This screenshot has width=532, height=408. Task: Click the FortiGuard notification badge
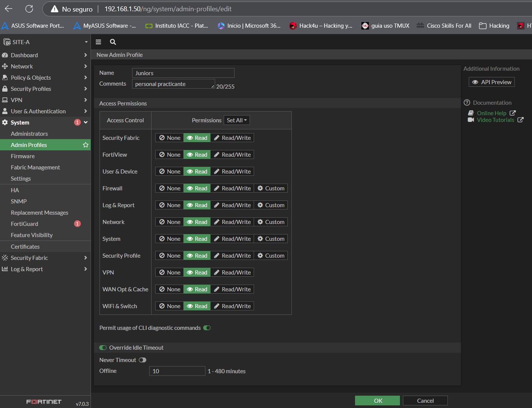[x=77, y=224]
